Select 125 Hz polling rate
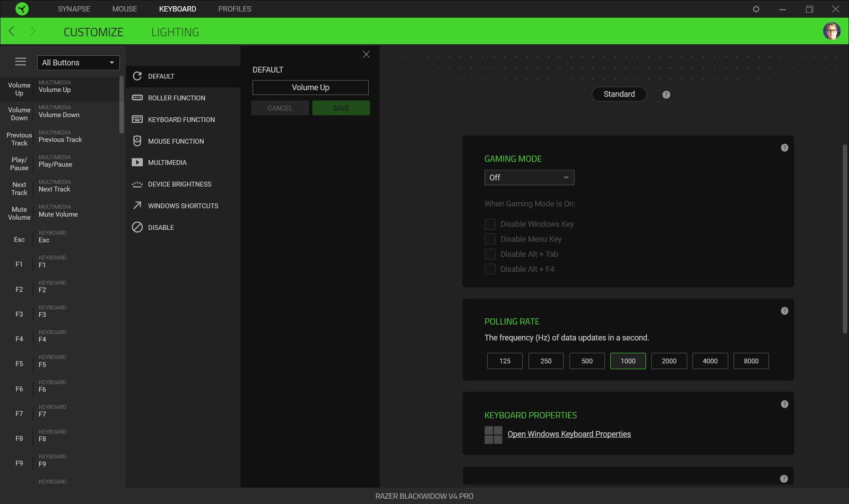The height and width of the screenshot is (504, 849). click(505, 361)
